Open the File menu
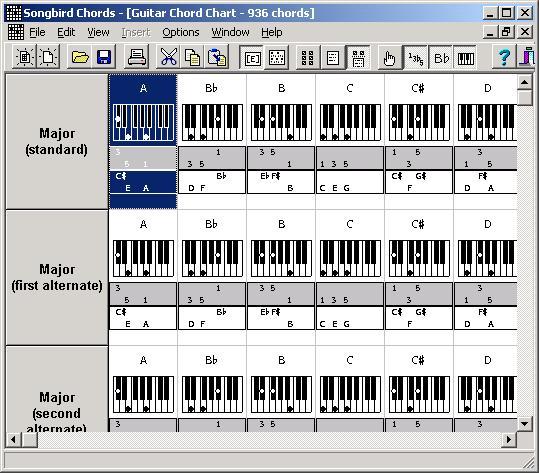 click(x=37, y=32)
